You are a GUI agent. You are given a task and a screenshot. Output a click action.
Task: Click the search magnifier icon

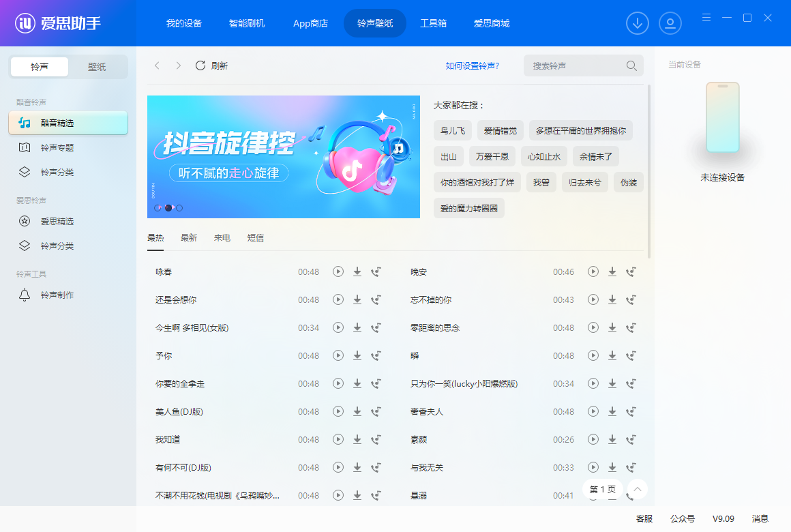(631, 65)
